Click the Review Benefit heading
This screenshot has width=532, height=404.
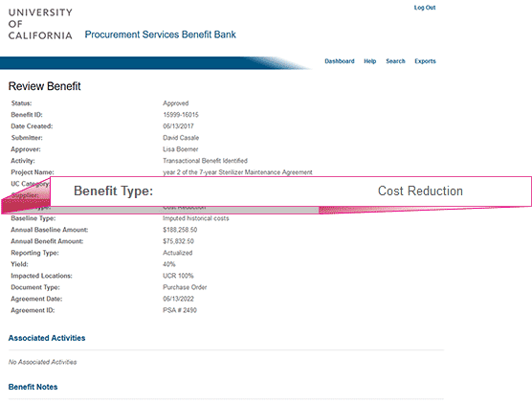coord(44,86)
